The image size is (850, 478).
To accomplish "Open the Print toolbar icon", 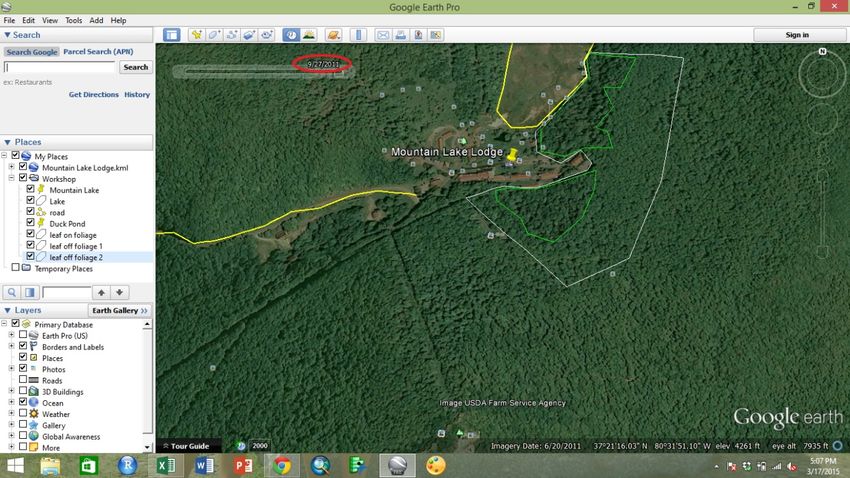I will tap(400, 35).
